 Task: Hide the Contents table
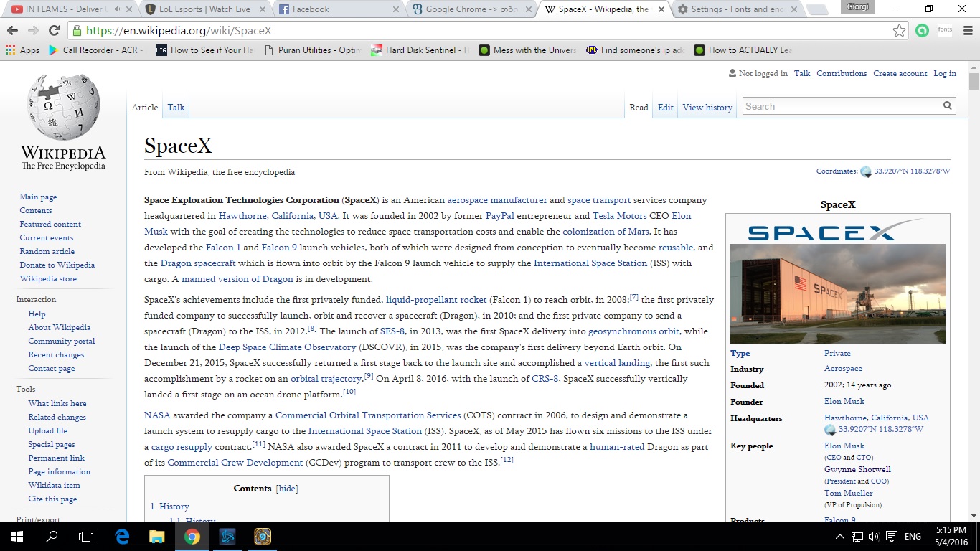click(287, 489)
